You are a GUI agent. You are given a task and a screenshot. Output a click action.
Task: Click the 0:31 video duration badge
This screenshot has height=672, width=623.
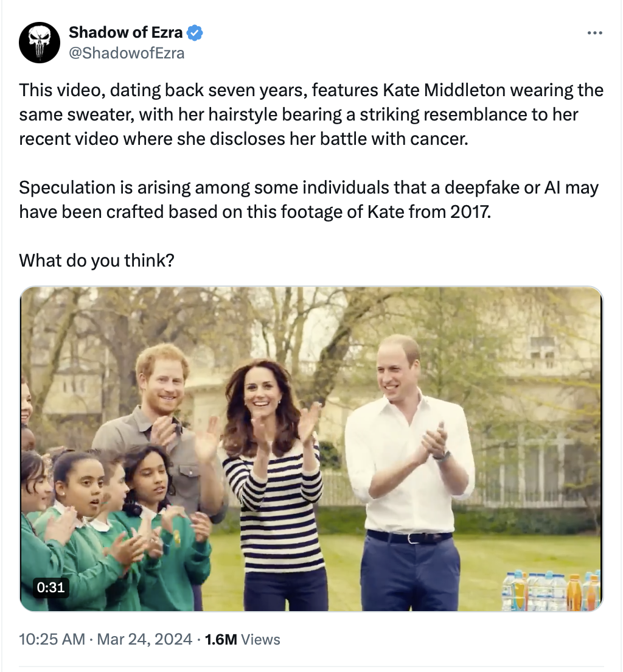(50, 587)
